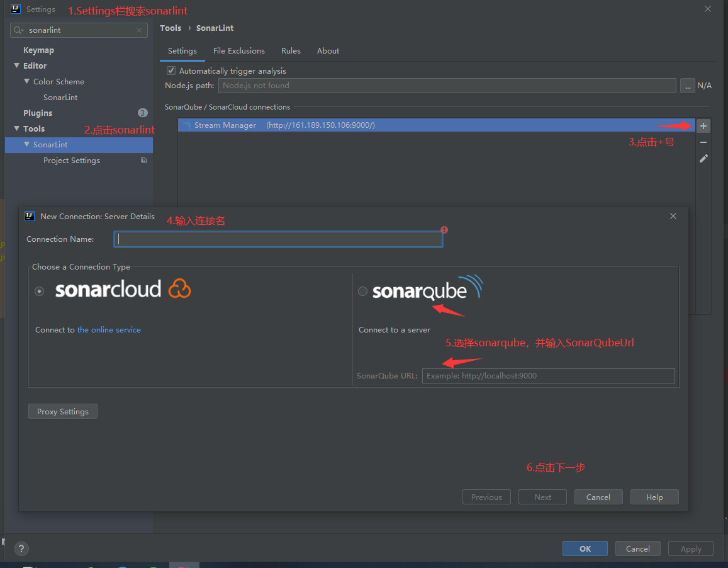Collapse the Editor tree node
The image size is (728, 568).
coord(17,65)
